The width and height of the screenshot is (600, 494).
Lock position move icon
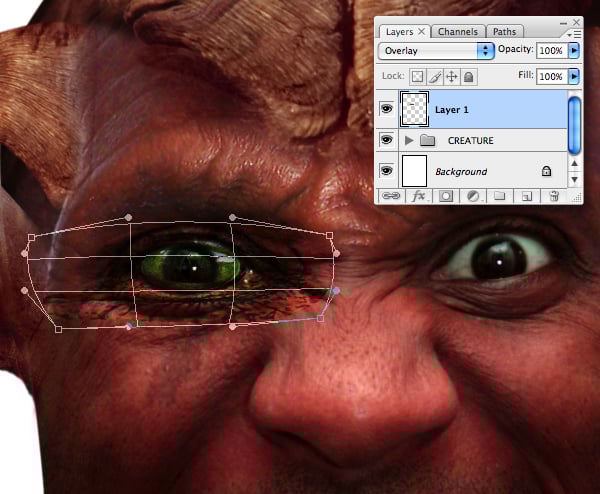point(452,77)
